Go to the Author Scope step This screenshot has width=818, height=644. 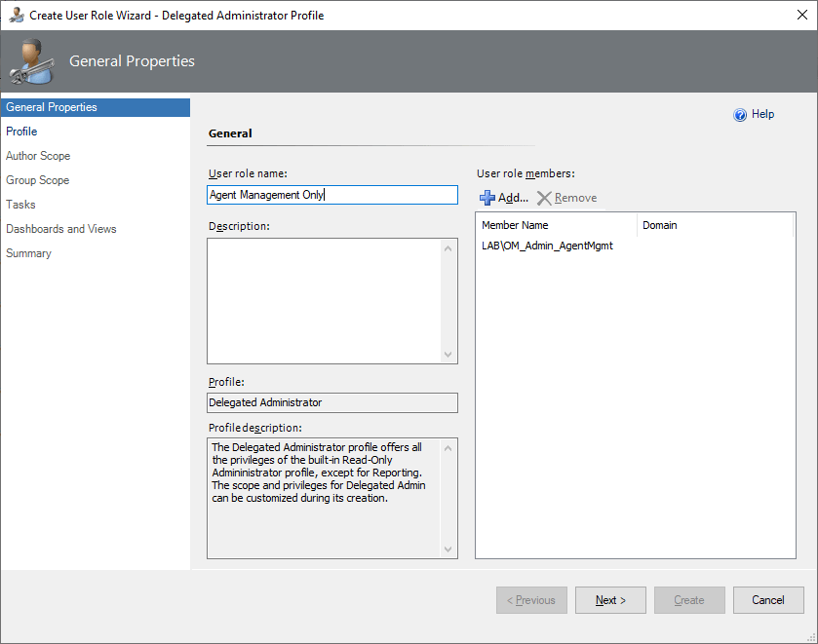[x=38, y=156]
